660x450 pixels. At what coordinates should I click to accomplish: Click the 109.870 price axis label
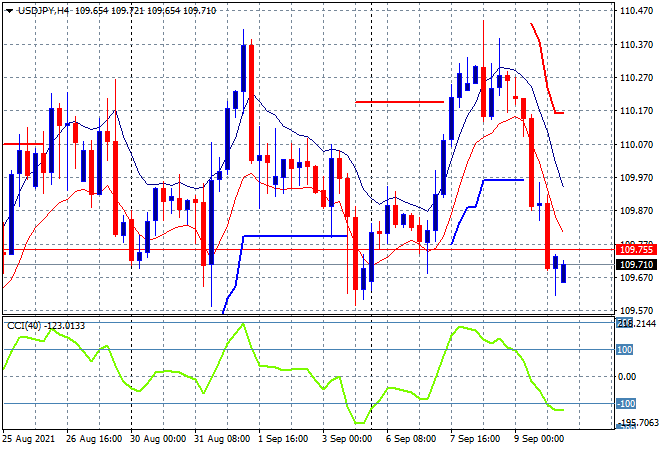636,210
